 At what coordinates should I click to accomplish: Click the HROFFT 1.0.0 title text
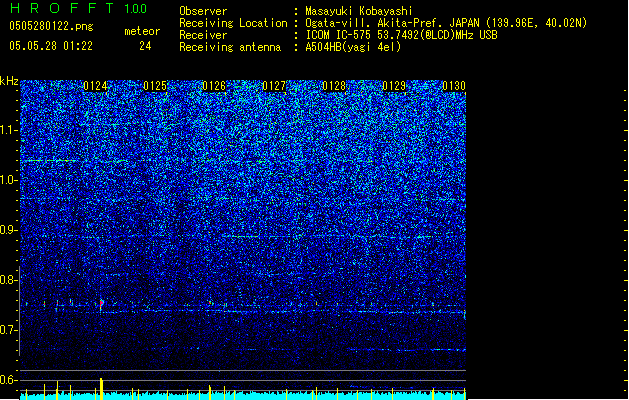click(x=78, y=8)
